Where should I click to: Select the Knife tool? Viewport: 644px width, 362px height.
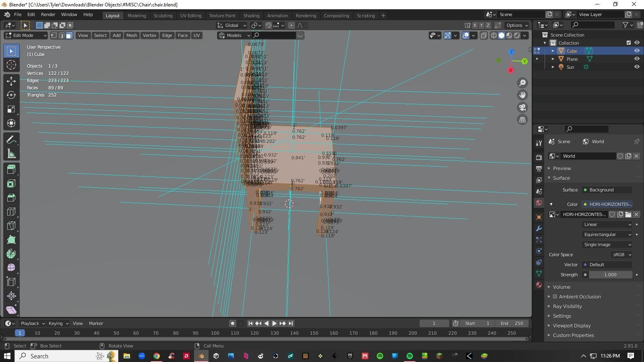(11, 226)
